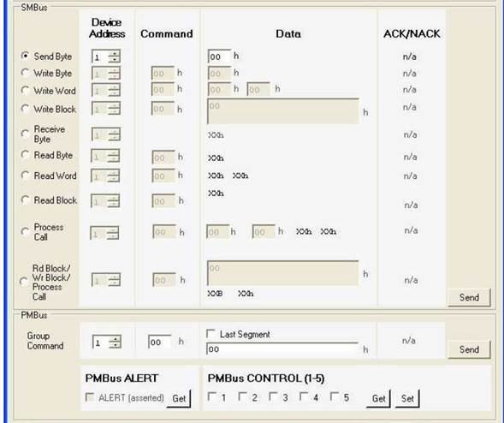Click the SMBus Send button
This screenshot has width=504, height=423.
click(469, 297)
